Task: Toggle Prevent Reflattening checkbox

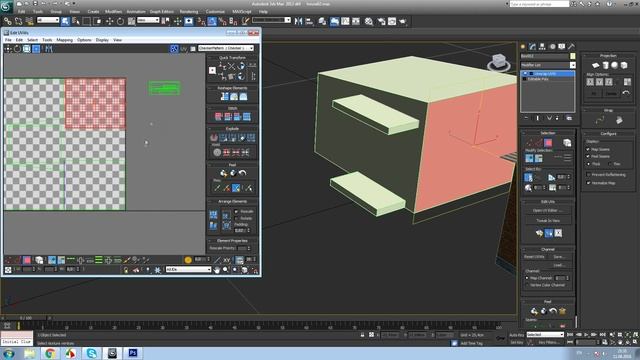Action: pos(588,175)
